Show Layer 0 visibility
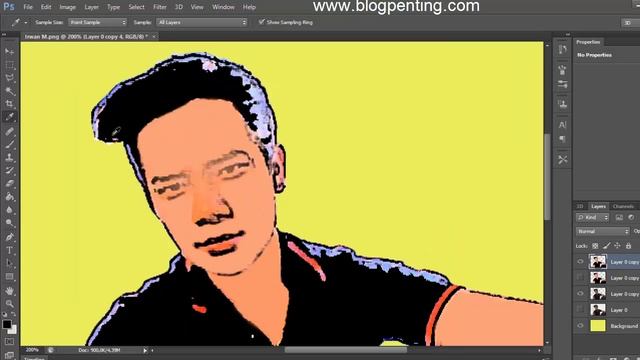 point(580,310)
